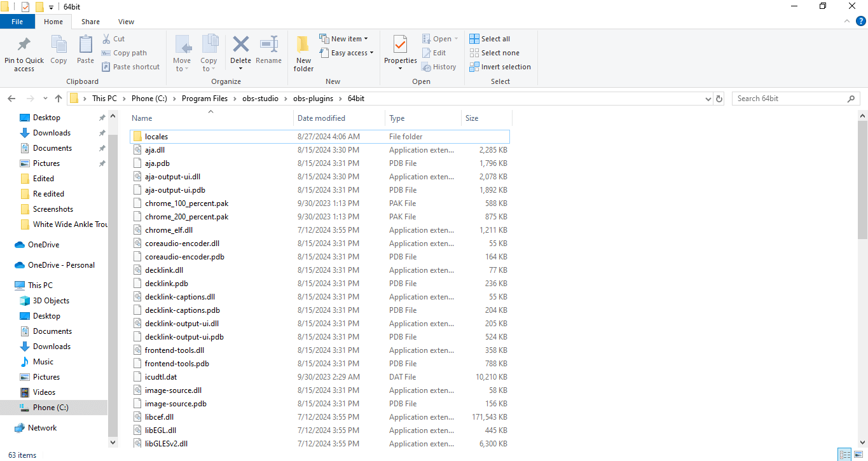The width and height of the screenshot is (868, 461).
Task: Open Quick Access Toolbar customize dropdown
Action: pyautogui.click(x=51, y=6)
